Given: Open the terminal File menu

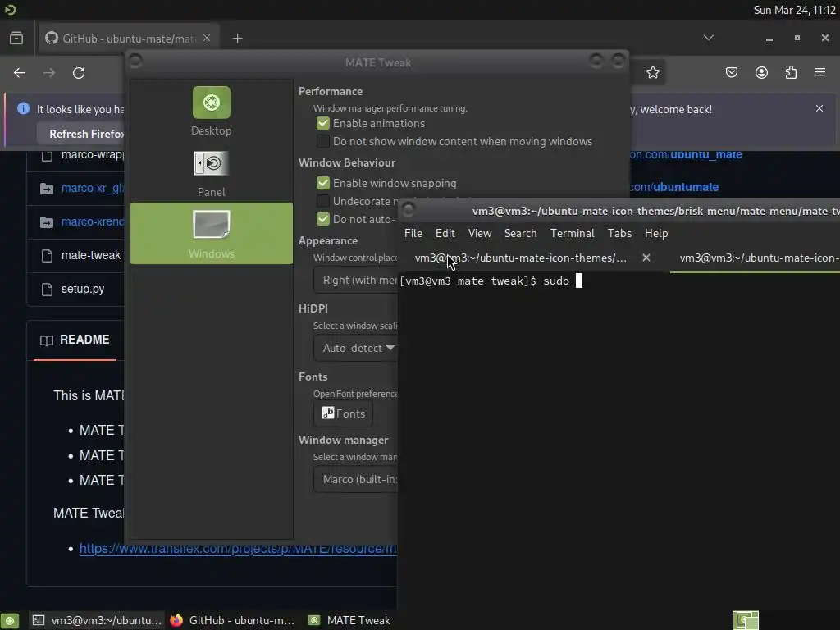Looking at the screenshot, I should (x=413, y=233).
